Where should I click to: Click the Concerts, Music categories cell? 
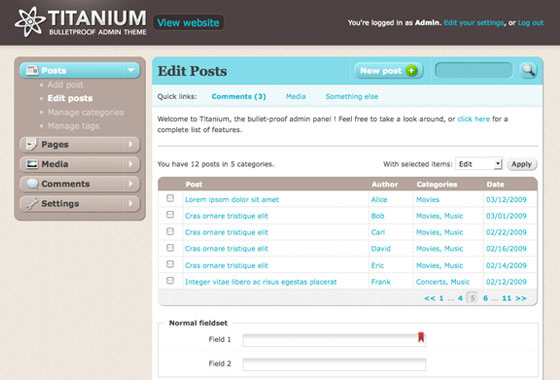443,282
